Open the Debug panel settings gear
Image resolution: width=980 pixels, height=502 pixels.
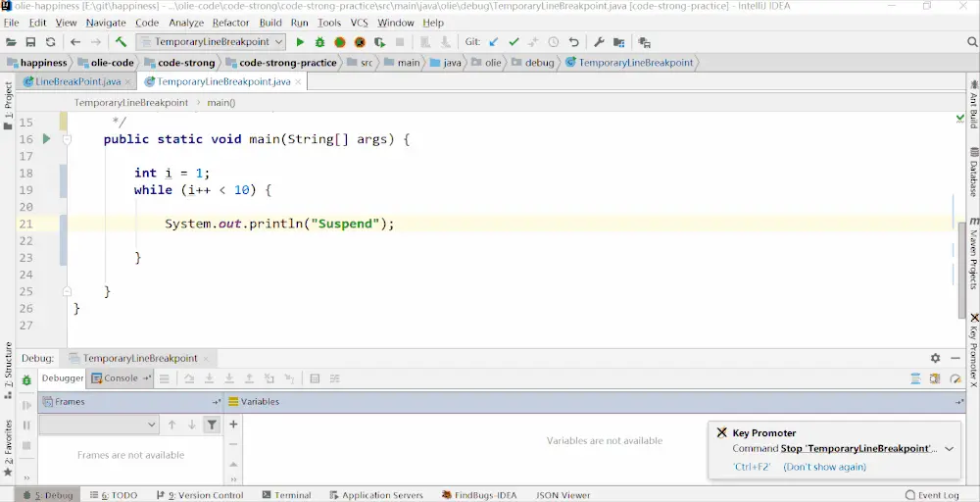click(935, 358)
